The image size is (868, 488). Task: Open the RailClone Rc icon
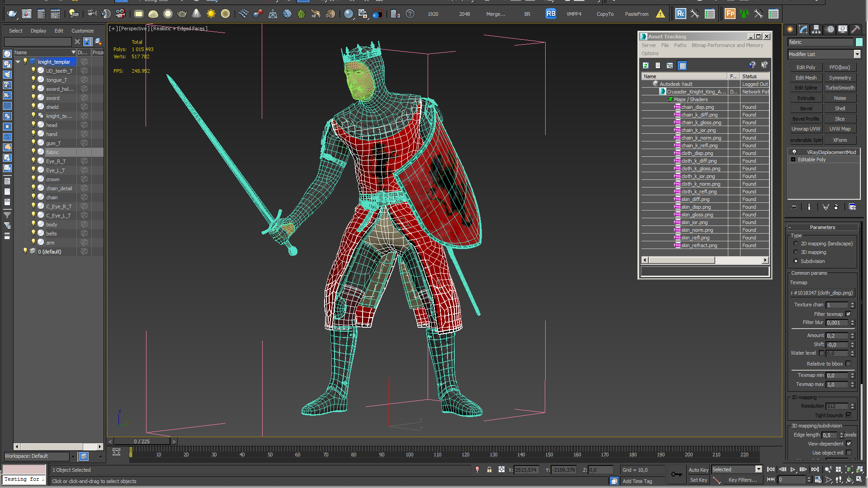[x=680, y=14]
